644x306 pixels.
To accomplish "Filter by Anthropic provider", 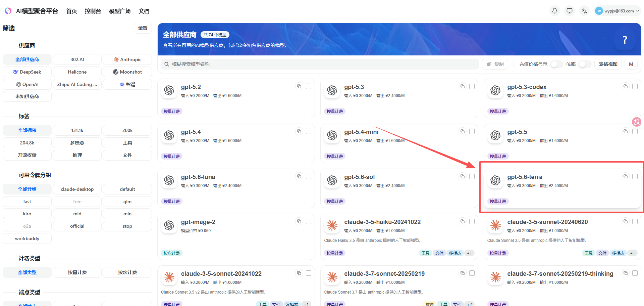I will coord(127,59).
